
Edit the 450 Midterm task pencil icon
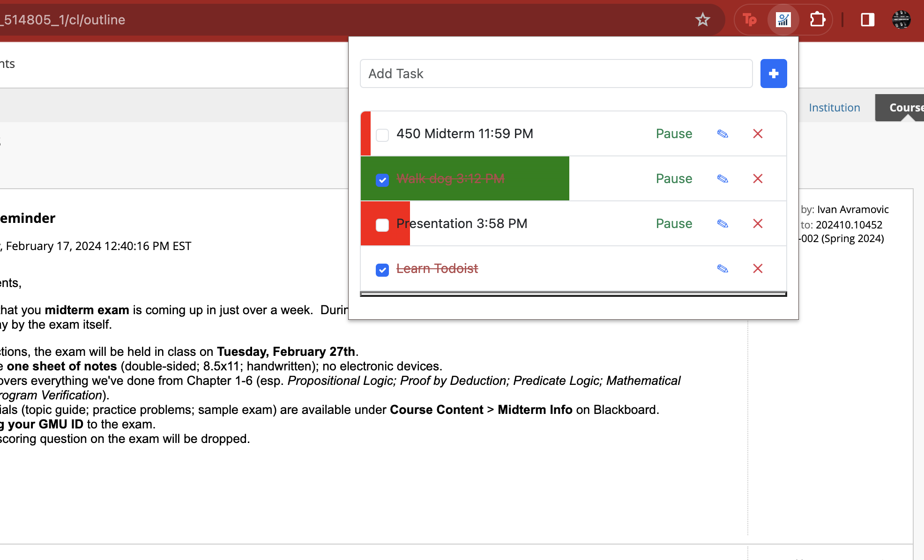pos(723,134)
